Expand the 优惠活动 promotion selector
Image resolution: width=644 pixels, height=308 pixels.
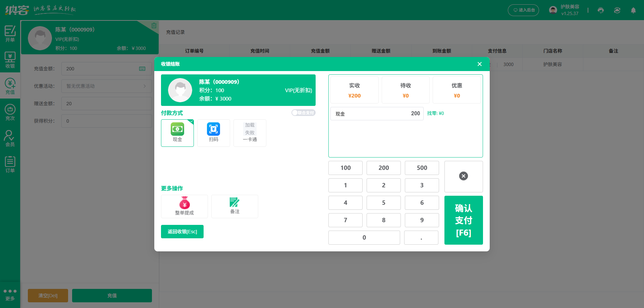pos(106,86)
